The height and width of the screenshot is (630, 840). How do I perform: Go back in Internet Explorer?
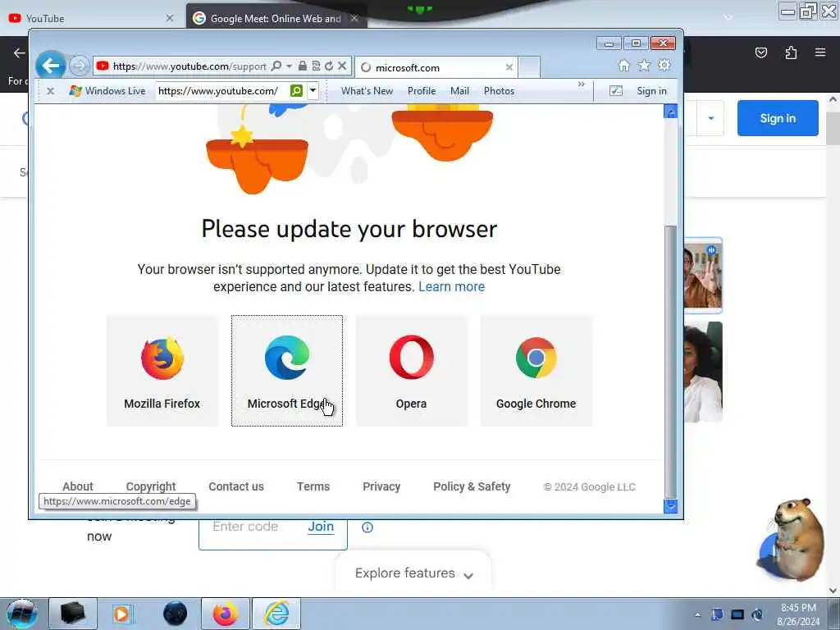51,66
